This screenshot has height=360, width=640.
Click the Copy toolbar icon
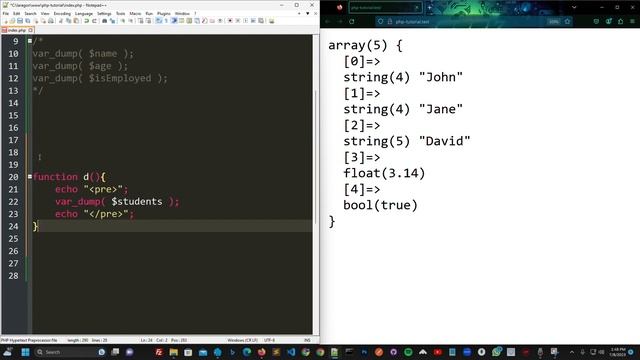click(x=69, y=21)
